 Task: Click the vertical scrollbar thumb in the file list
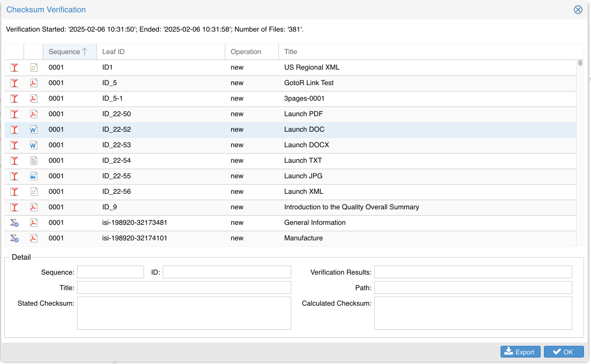coord(580,63)
